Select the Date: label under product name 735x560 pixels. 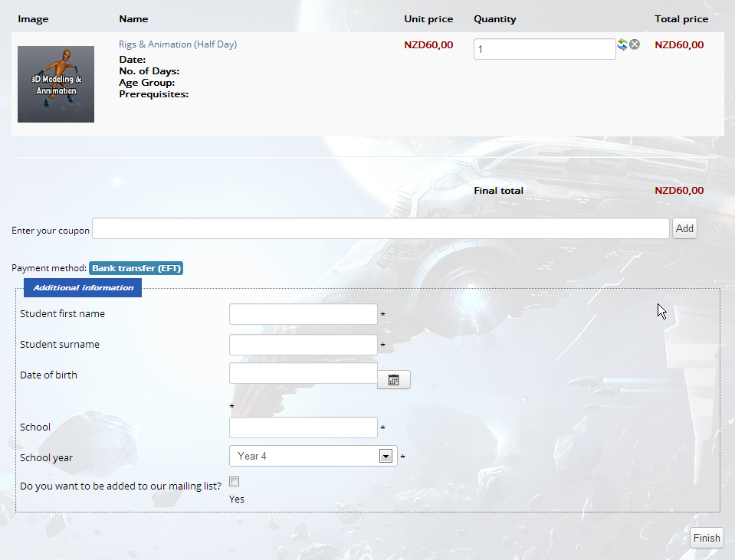132,60
